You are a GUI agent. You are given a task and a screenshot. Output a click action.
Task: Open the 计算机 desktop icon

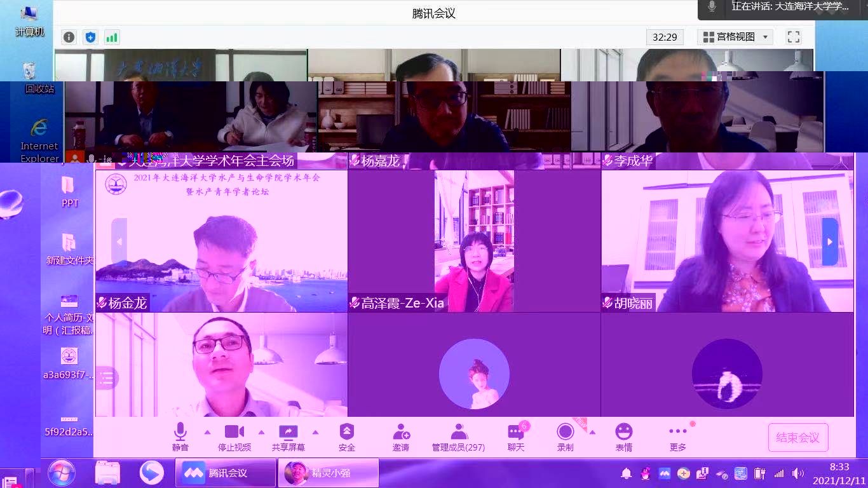coord(29,20)
